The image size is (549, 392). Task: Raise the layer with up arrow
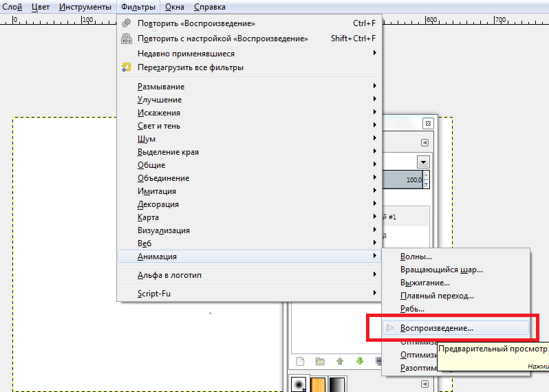340,362
